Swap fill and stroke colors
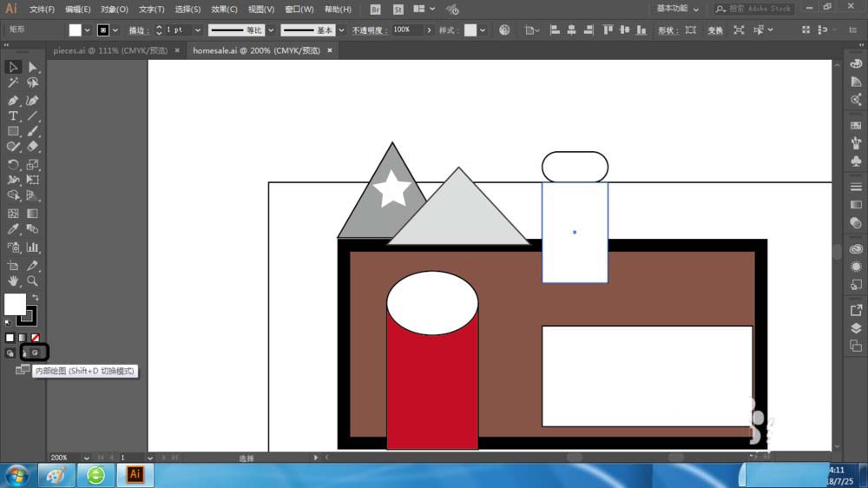The image size is (868, 488). (x=36, y=297)
